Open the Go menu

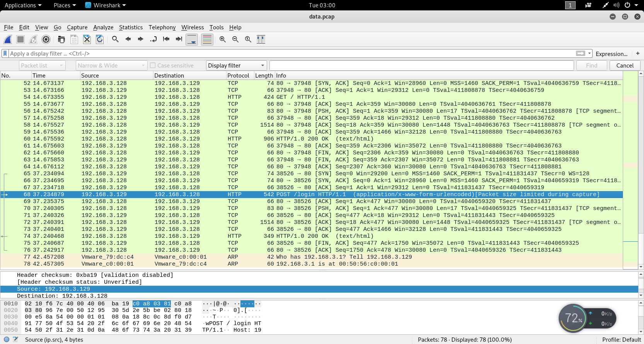pyautogui.click(x=57, y=27)
